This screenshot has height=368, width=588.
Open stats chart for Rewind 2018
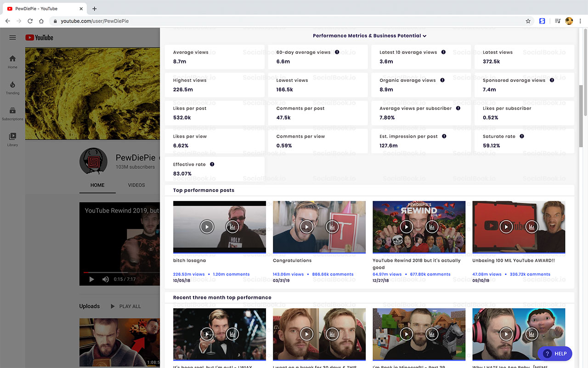[x=432, y=226]
